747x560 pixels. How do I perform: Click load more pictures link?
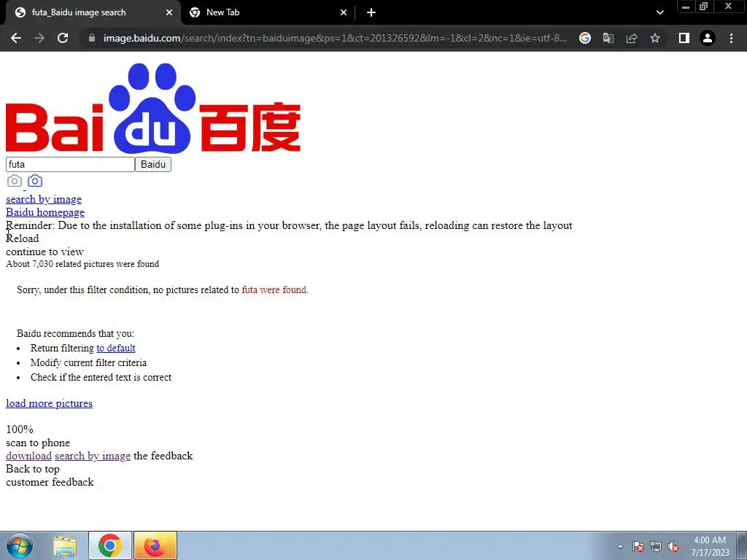(49, 403)
